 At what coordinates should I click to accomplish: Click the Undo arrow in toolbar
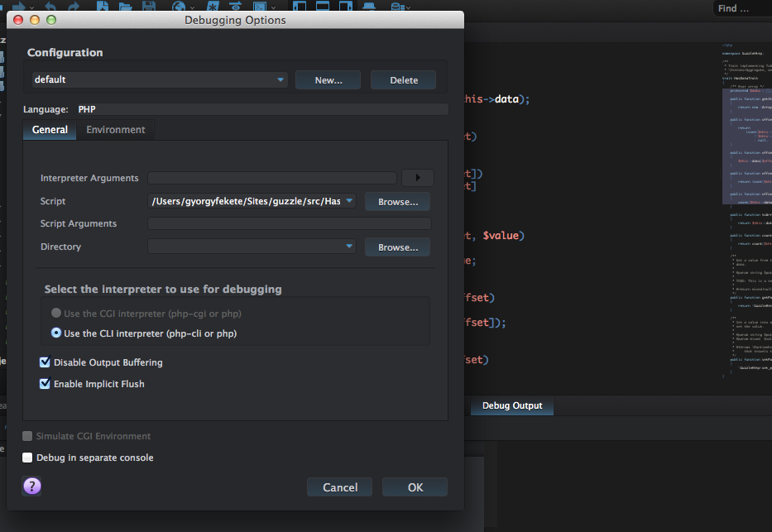(x=51, y=7)
